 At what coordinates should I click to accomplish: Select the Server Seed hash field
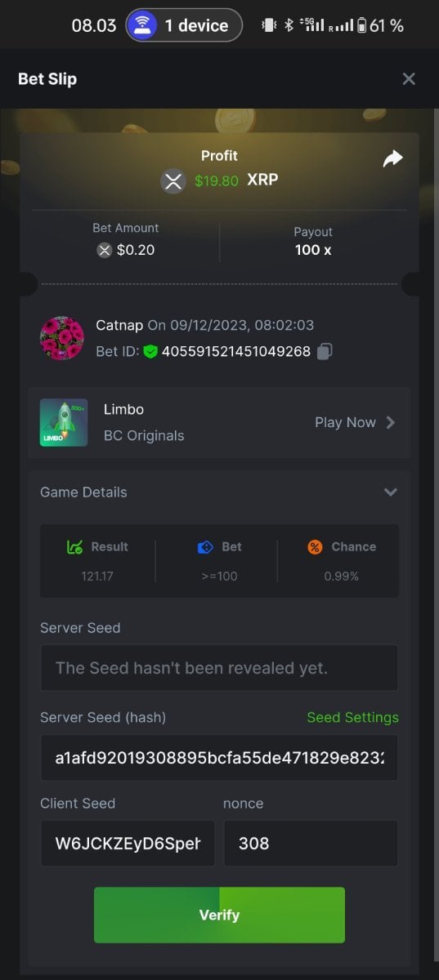[219, 758]
